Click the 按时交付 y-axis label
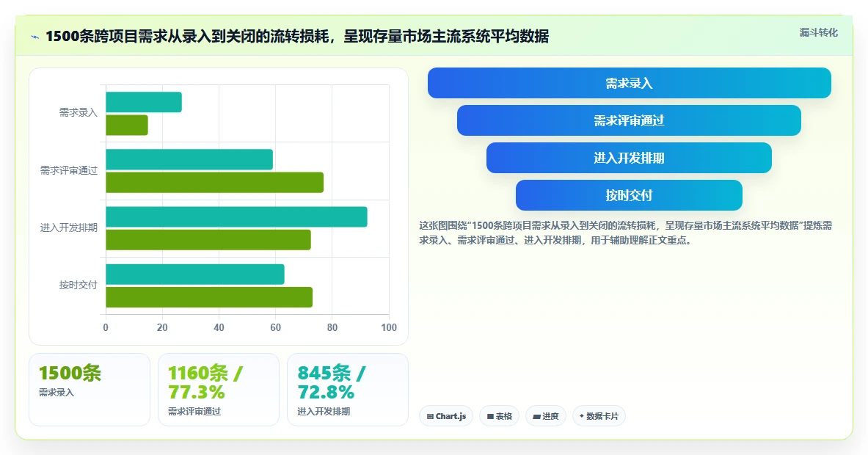This screenshot has width=868, height=455. pyautogui.click(x=78, y=285)
